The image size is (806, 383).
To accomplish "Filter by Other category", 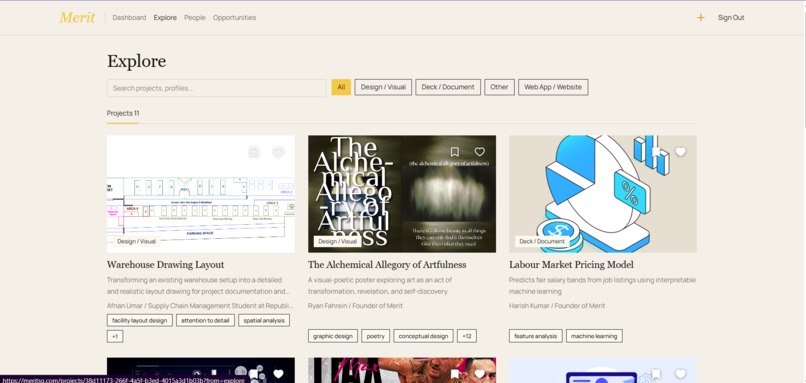I will point(499,87).
